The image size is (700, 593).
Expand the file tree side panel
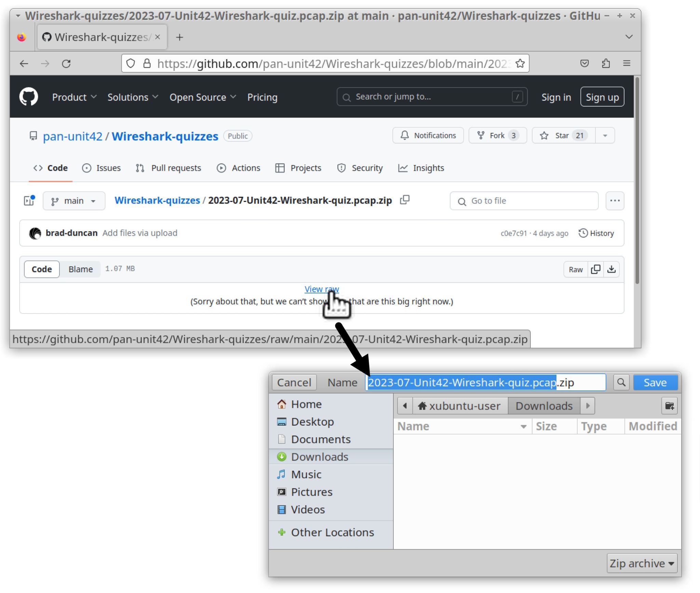click(29, 201)
